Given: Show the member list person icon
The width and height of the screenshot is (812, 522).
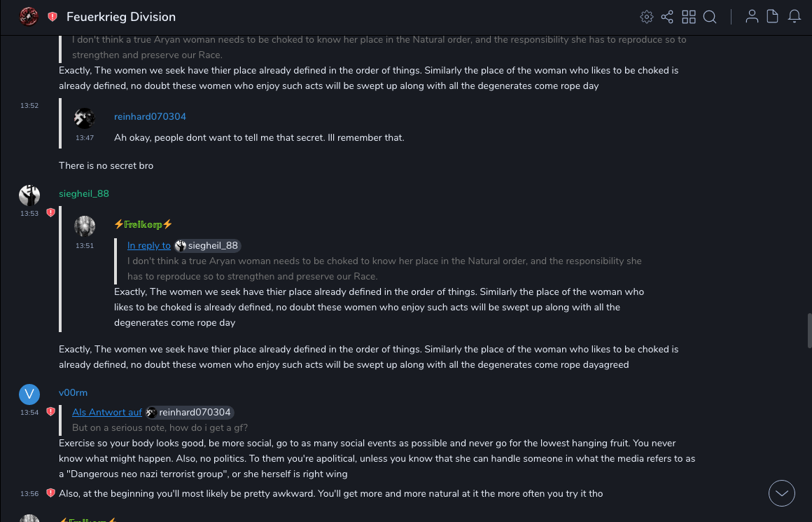Looking at the screenshot, I should pos(752,17).
